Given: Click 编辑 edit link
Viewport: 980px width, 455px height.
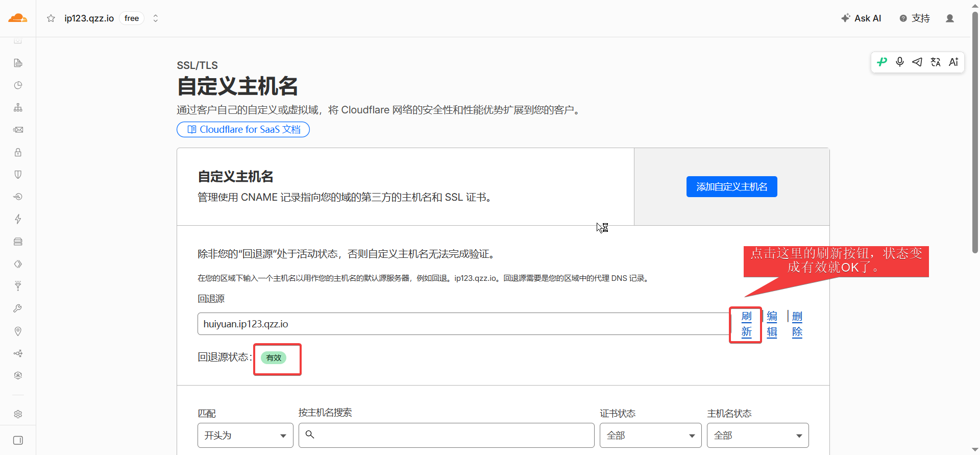Looking at the screenshot, I should (x=772, y=324).
